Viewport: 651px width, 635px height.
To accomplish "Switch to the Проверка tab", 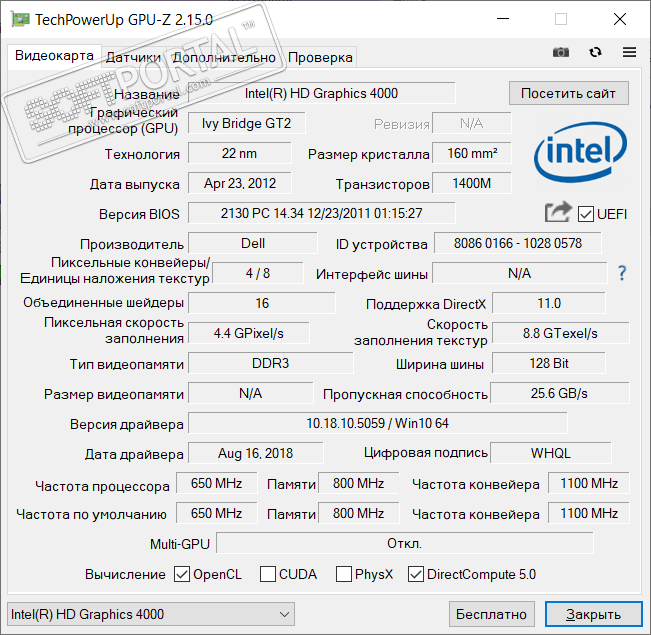I will (320, 57).
